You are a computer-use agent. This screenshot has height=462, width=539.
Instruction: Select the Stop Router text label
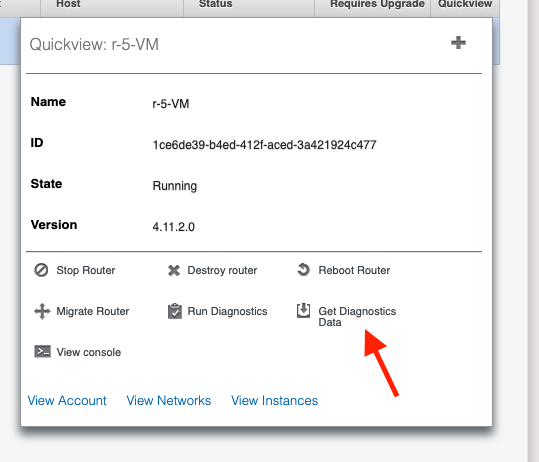pyautogui.click(x=86, y=271)
